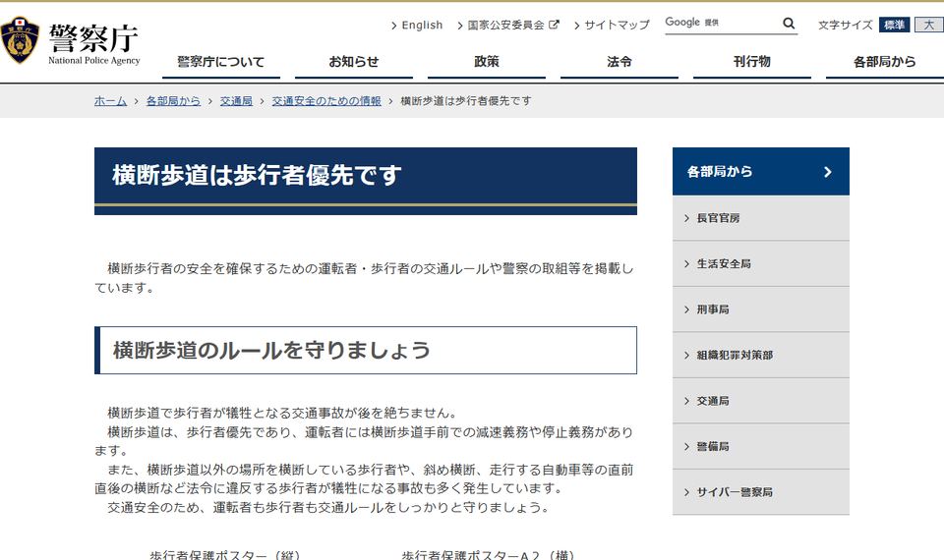Open 組織犯罪対策部 in the sidebar
Screen dimensions: 944x560
click(761, 356)
